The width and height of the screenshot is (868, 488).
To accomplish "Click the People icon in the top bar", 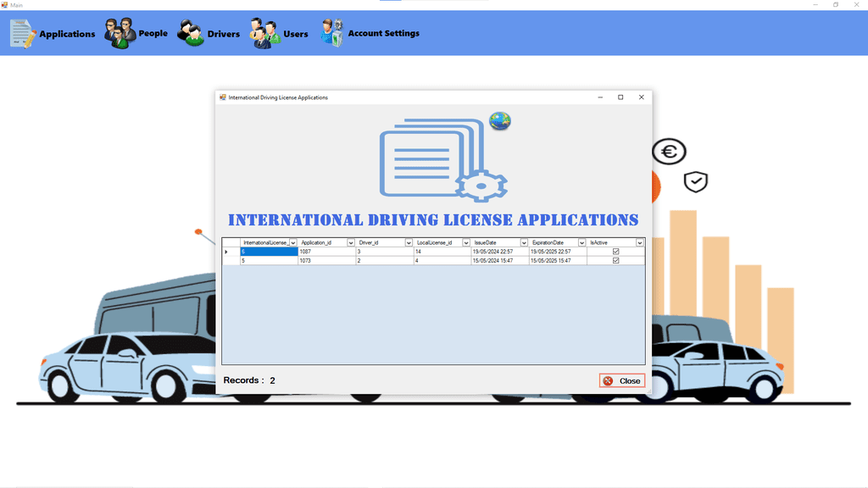I will pyautogui.click(x=120, y=33).
